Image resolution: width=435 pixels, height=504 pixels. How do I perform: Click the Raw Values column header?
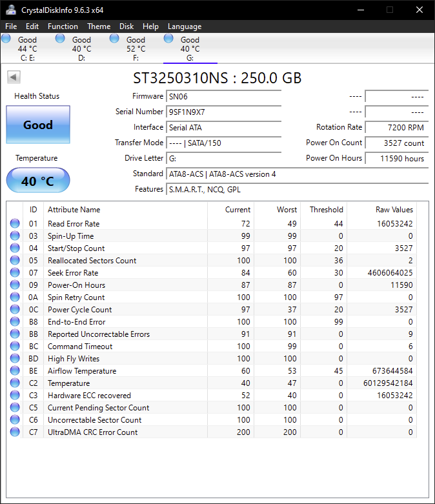[381, 210]
